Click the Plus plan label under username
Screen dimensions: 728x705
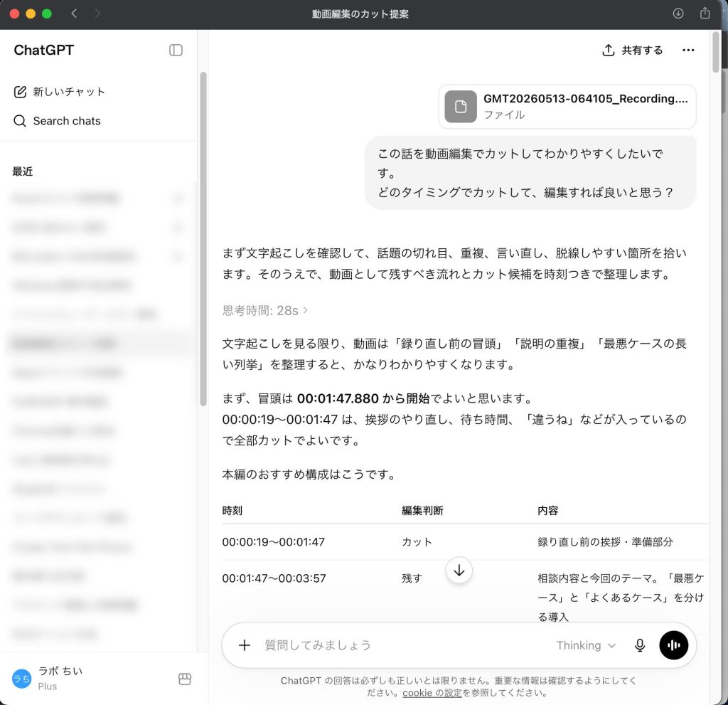click(x=48, y=687)
